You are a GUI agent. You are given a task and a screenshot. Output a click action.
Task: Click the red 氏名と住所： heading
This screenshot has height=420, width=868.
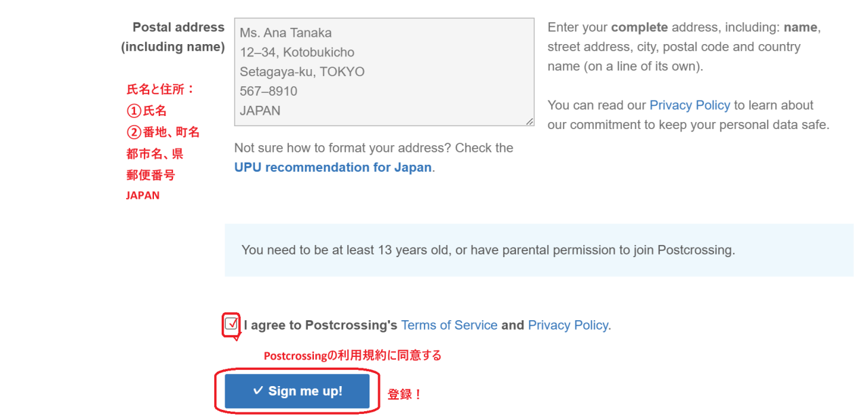(x=161, y=90)
